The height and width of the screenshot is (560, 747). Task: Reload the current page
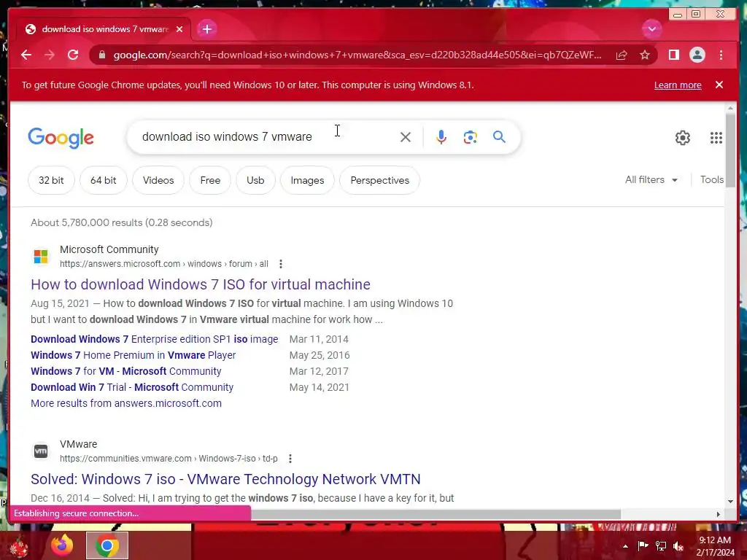tap(73, 55)
